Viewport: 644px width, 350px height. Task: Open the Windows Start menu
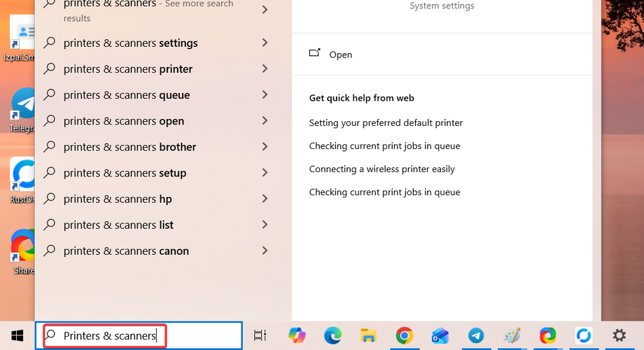tap(17, 335)
